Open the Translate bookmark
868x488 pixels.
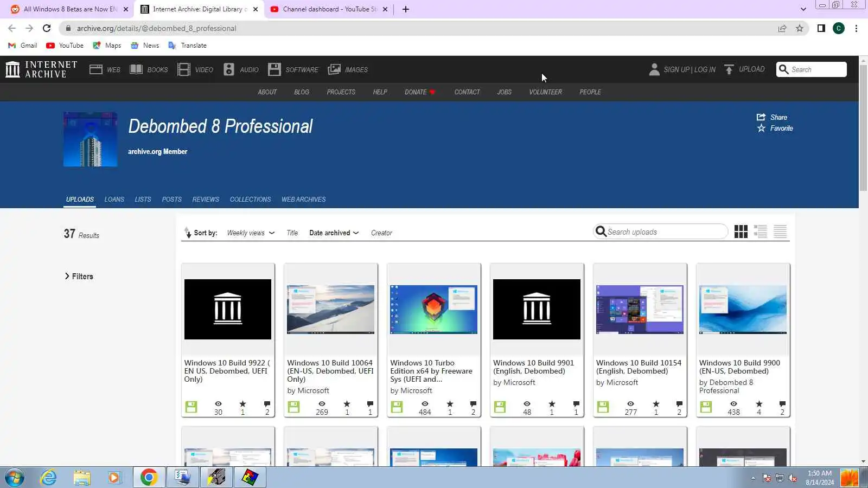[x=188, y=46]
